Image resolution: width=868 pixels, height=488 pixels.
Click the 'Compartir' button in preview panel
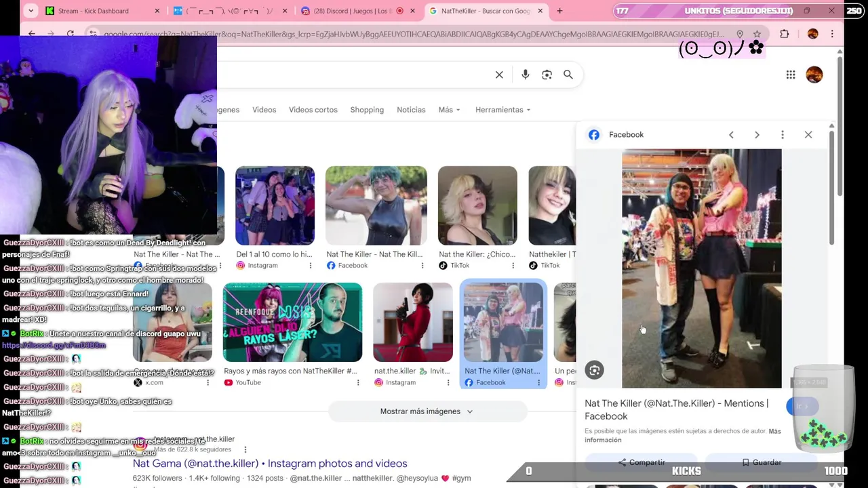(x=642, y=462)
